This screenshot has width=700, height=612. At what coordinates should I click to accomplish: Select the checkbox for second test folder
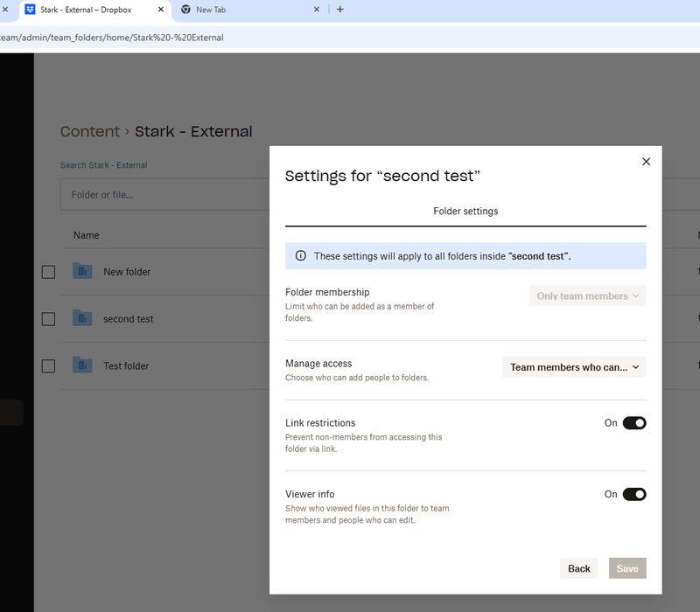[48, 319]
